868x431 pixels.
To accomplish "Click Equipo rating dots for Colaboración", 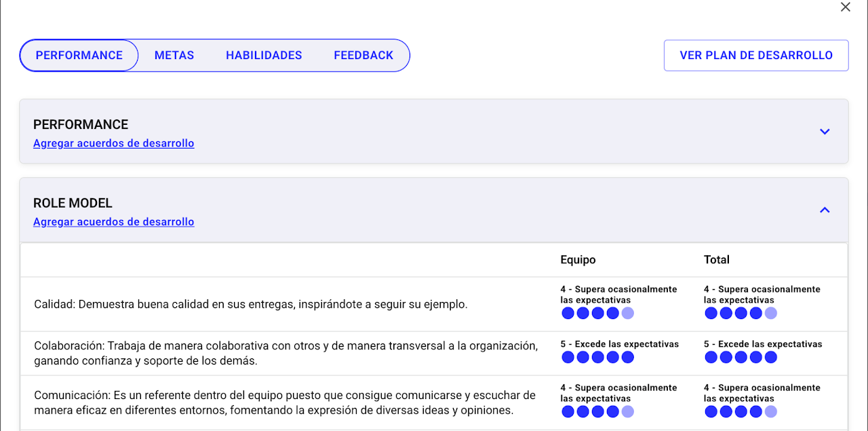I will [x=597, y=357].
